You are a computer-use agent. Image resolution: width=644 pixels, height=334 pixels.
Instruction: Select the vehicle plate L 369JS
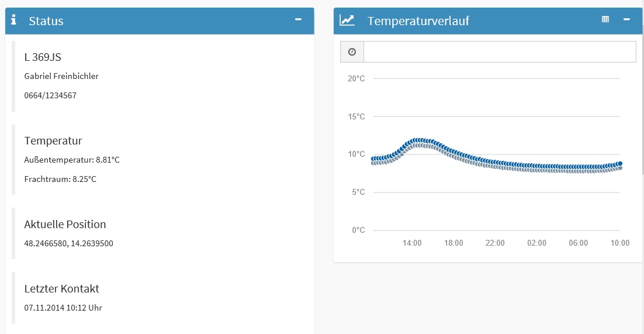pos(43,57)
